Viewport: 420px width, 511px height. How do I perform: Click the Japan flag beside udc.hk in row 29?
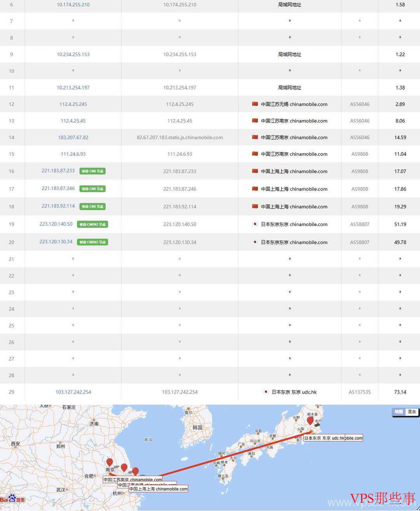tap(266, 392)
